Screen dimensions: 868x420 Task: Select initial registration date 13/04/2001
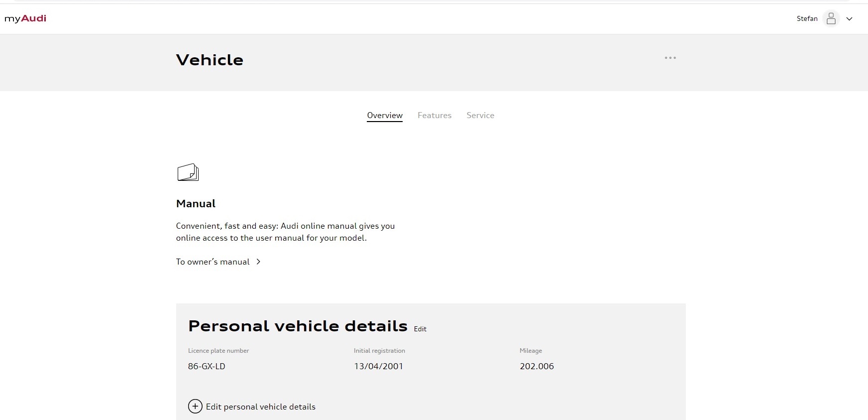click(x=378, y=366)
